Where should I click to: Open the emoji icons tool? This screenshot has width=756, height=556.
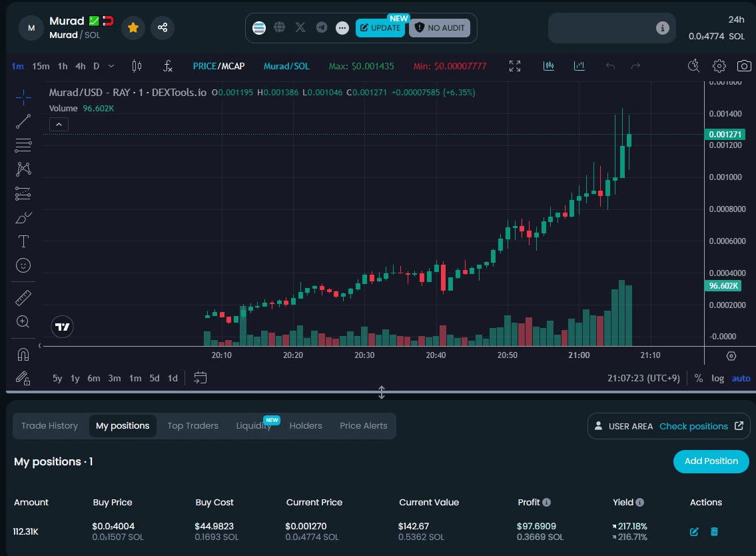click(x=23, y=265)
